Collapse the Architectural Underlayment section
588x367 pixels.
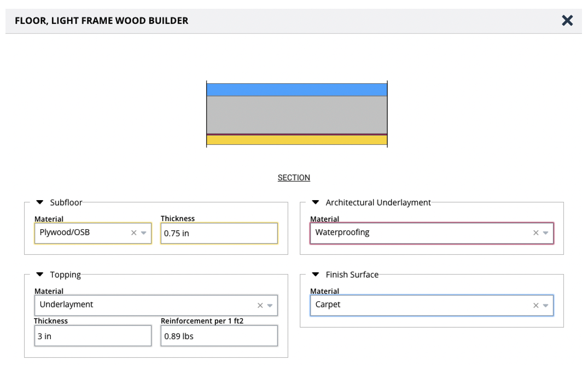316,202
